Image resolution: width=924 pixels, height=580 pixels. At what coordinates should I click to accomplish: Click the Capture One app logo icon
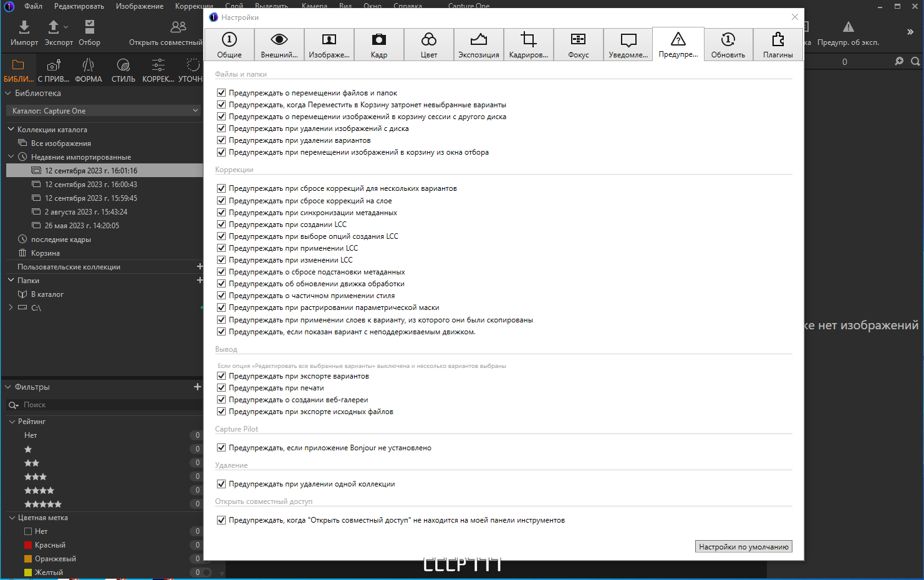point(9,6)
